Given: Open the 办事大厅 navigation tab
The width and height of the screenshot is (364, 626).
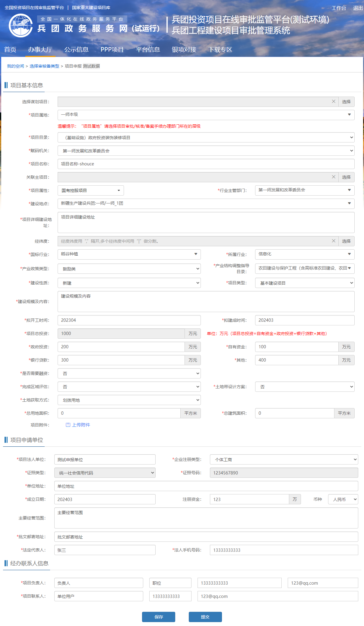Looking at the screenshot, I should click(40, 50).
